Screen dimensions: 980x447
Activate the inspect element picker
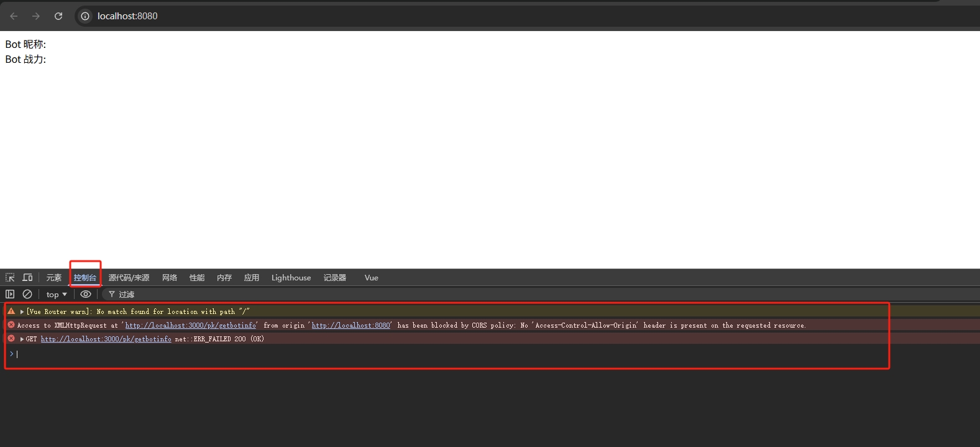click(x=10, y=277)
